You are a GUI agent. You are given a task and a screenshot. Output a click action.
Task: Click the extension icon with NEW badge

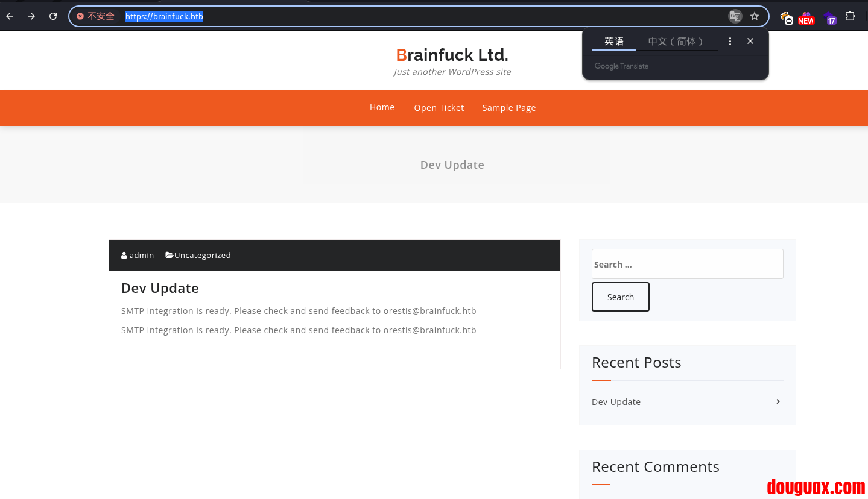click(806, 17)
